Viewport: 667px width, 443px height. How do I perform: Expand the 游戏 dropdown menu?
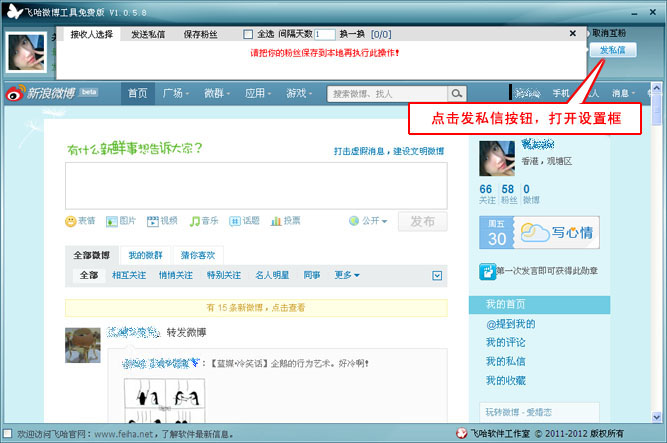pyautogui.click(x=299, y=93)
